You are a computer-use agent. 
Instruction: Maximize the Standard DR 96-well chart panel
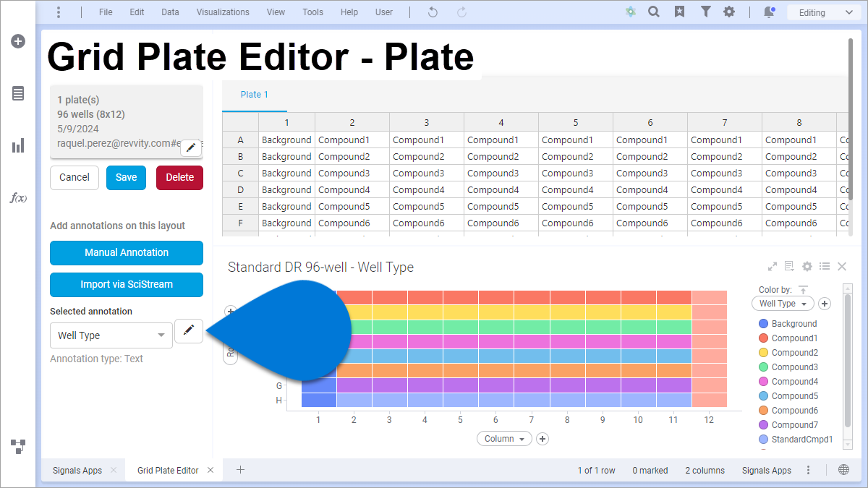tap(773, 266)
